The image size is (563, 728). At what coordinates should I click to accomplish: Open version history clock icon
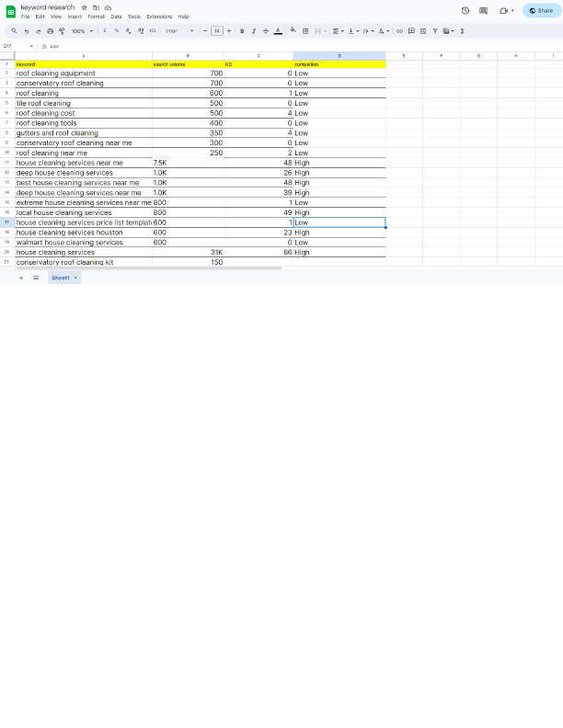coord(465,11)
